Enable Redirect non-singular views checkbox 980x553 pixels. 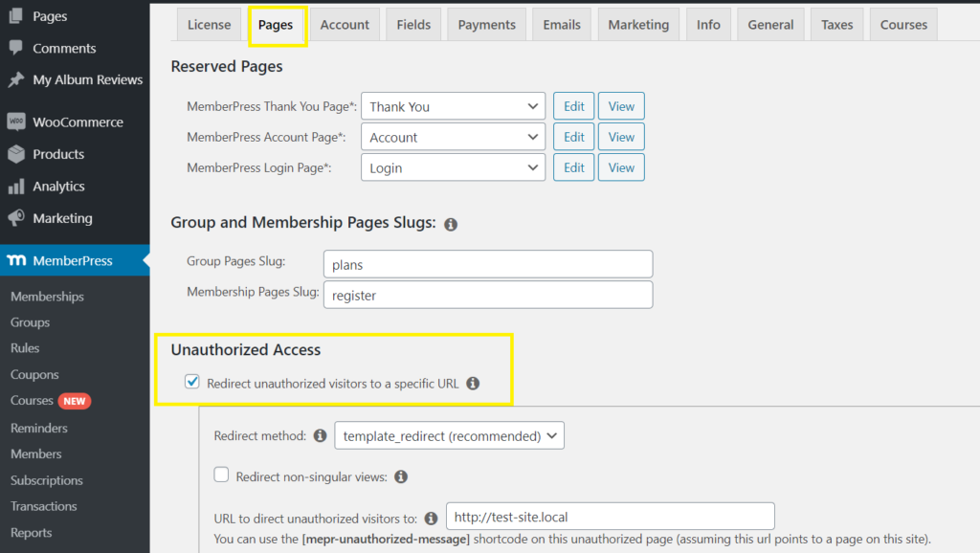click(x=221, y=476)
